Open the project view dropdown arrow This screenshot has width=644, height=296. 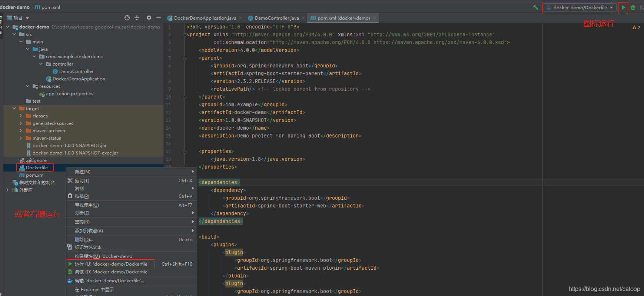coord(27,18)
